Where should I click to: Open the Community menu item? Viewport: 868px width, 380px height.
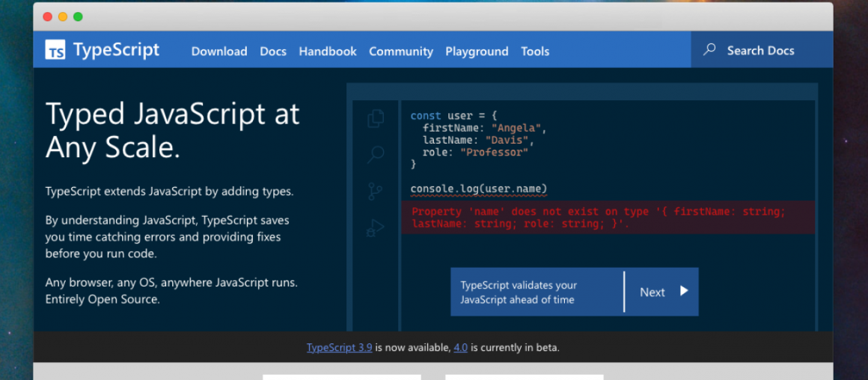point(401,52)
